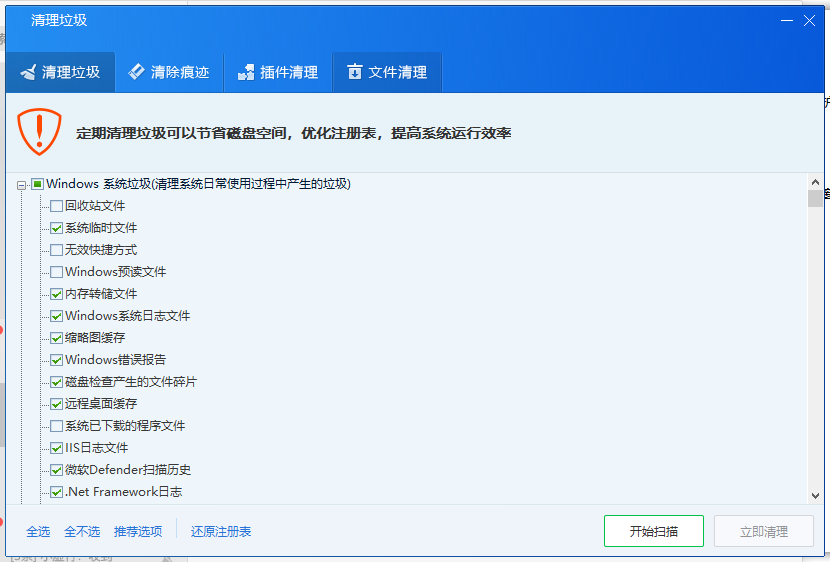Select the 缩略图缓存 row text
This screenshot has height=562, width=830.
tap(95, 338)
